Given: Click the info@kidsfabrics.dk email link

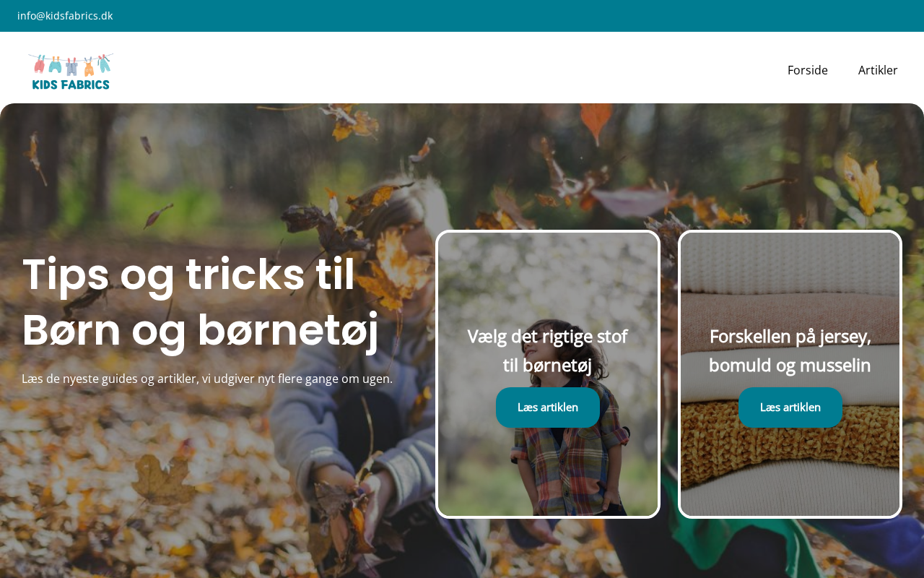Looking at the screenshot, I should [65, 16].
